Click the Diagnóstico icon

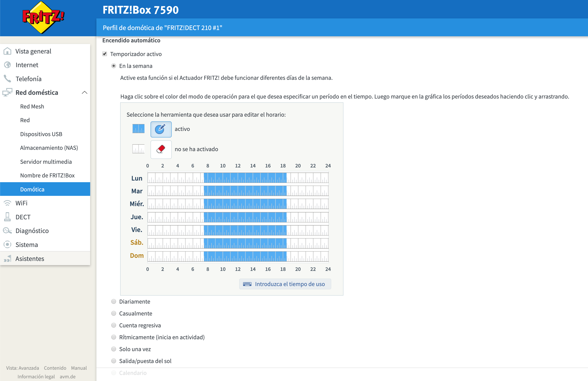(7, 231)
